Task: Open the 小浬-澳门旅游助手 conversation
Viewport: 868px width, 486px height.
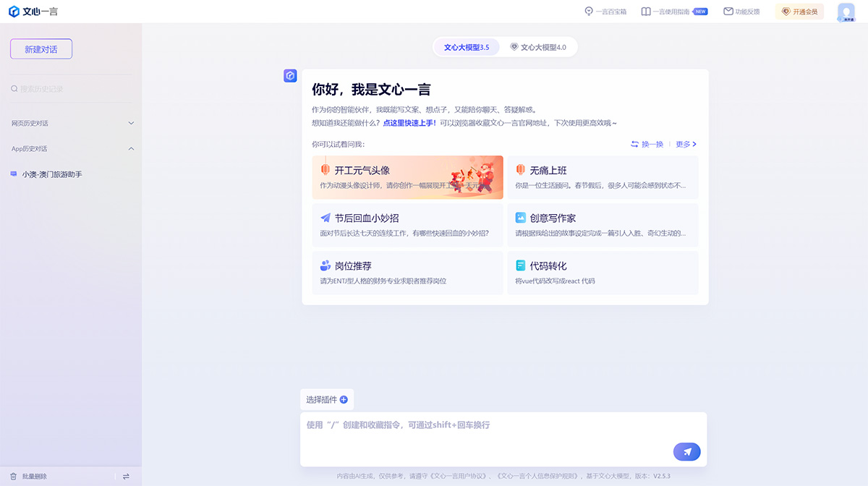Action: [51, 174]
